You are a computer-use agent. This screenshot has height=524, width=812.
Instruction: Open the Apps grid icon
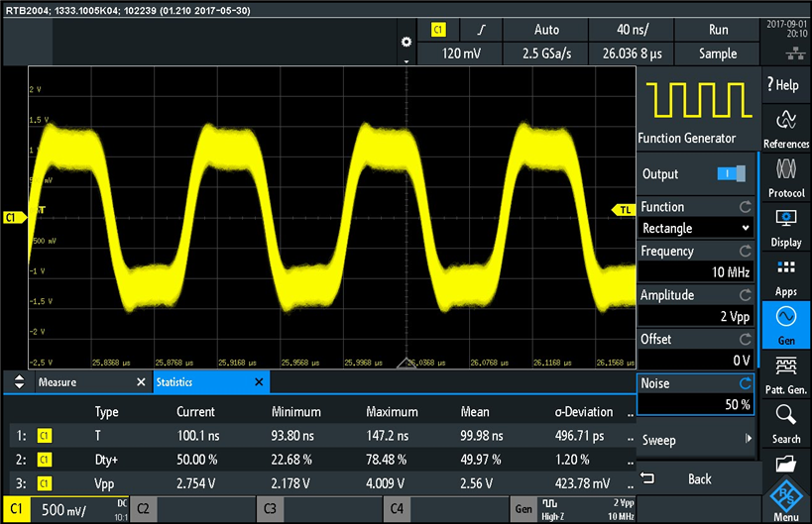tap(785, 276)
